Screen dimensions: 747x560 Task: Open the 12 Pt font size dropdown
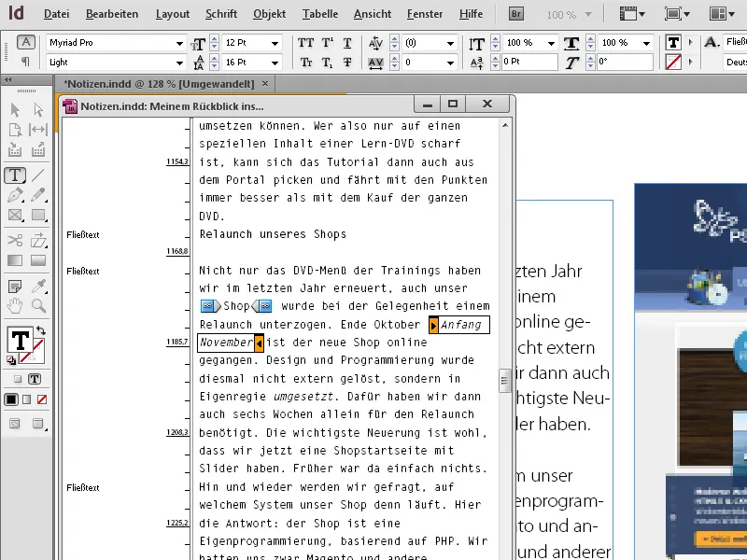275,43
